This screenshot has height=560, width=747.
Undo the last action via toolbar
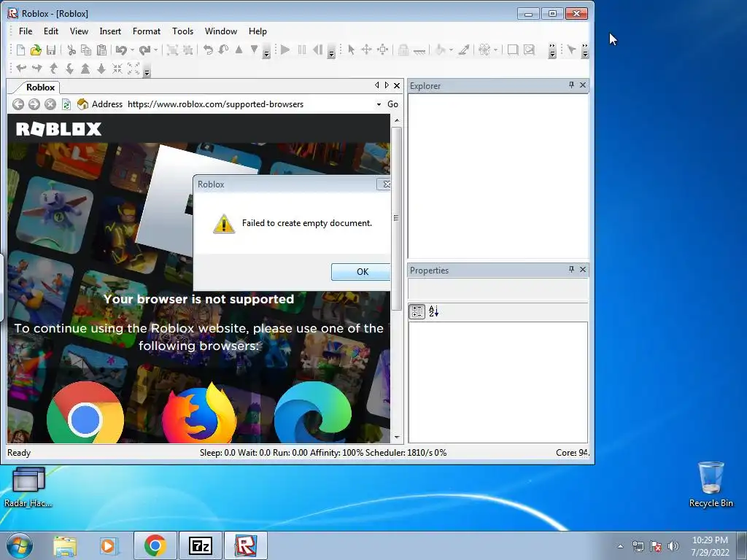click(122, 50)
